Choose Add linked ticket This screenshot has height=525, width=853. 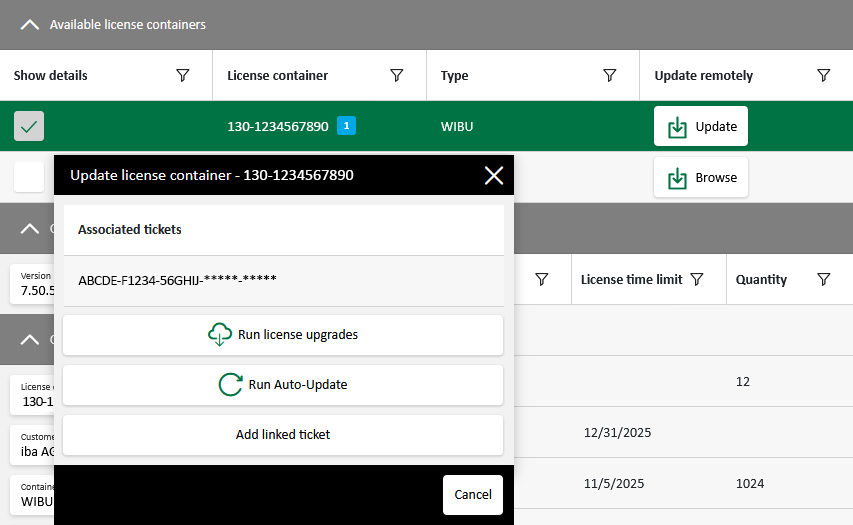(283, 435)
